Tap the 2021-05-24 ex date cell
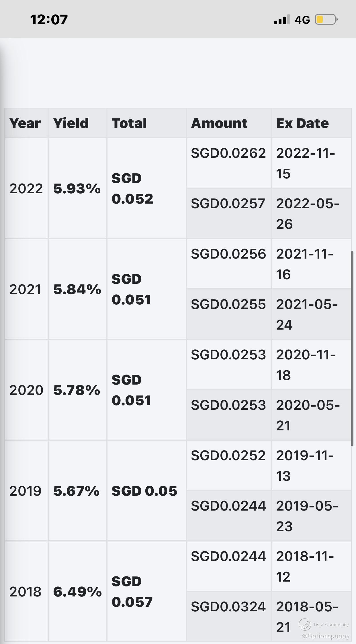This screenshot has height=644, width=356. [307, 314]
